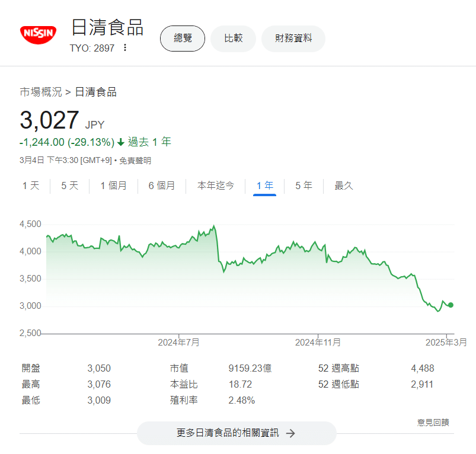Click the 意見回饋 feedback link
The height and width of the screenshot is (454, 476).
433,422
